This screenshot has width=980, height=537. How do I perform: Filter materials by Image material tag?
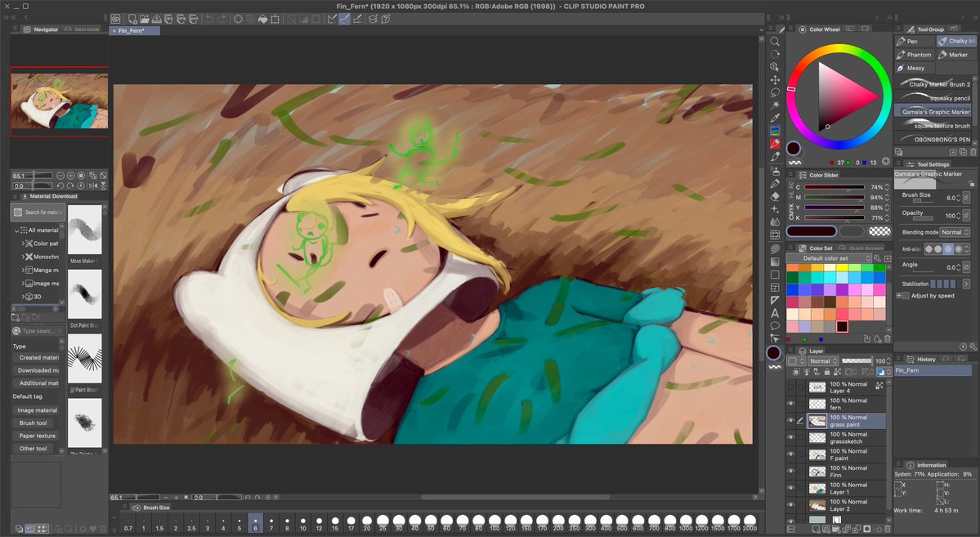click(36, 410)
